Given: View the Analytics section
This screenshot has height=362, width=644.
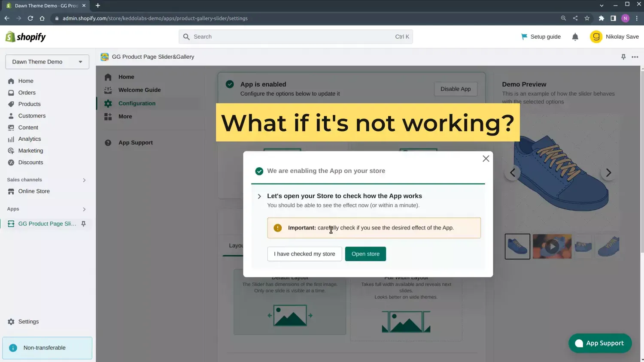Looking at the screenshot, I should pos(30,139).
